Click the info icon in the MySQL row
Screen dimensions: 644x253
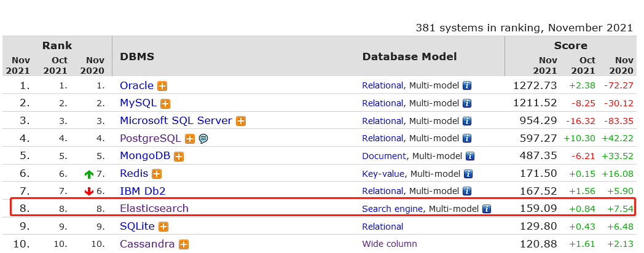point(467,104)
